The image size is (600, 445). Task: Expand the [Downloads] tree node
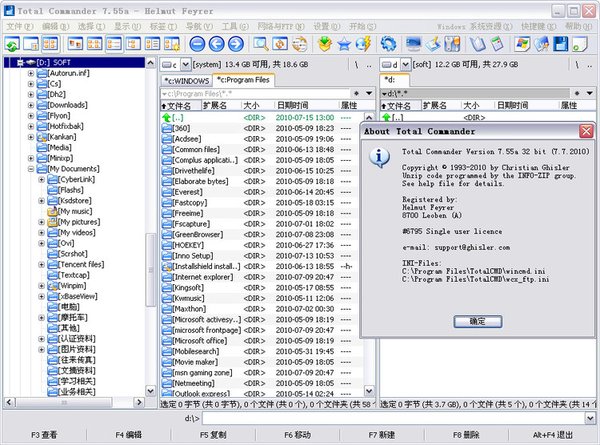coord(32,104)
